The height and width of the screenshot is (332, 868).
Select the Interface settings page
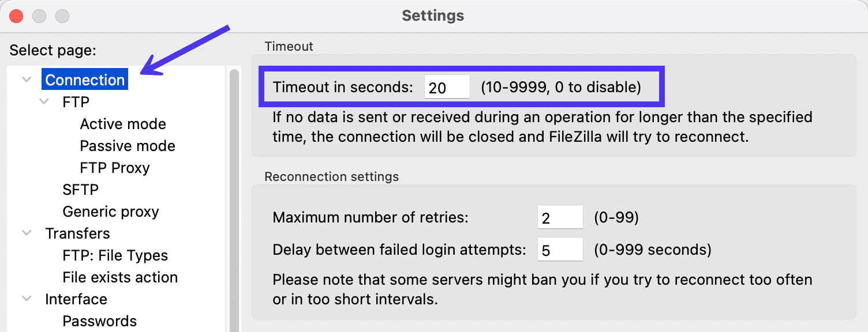[x=76, y=299]
